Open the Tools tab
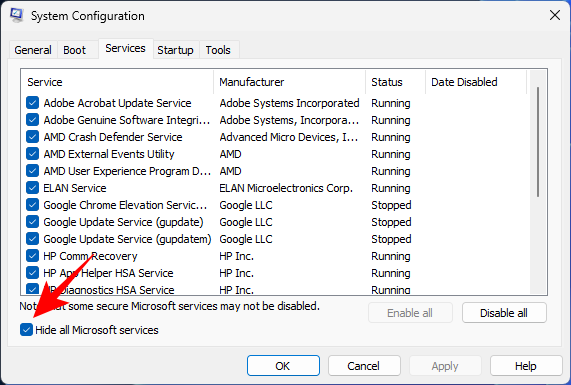The height and width of the screenshot is (385, 571). tap(218, 50)
